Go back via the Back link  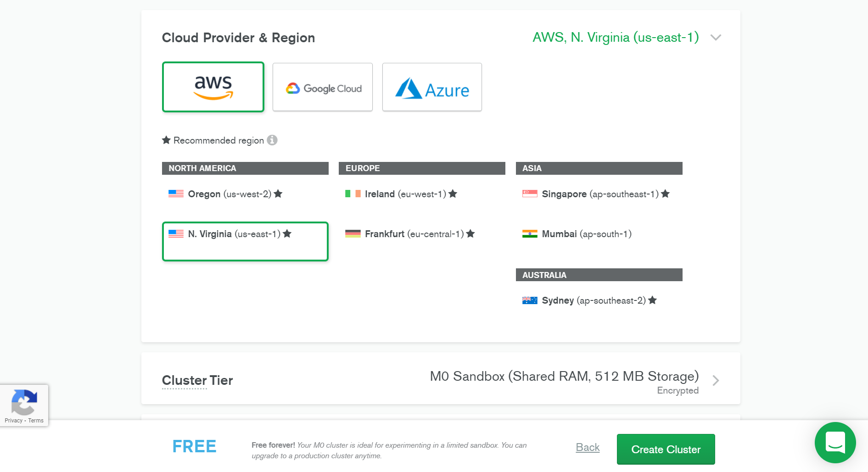point(588,447)
